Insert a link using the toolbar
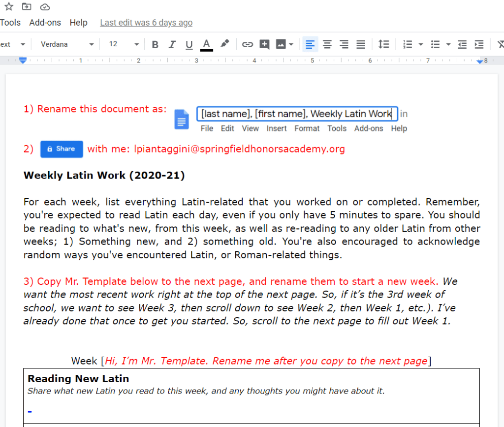Screen dimensions: 504x427 point(247,44)
